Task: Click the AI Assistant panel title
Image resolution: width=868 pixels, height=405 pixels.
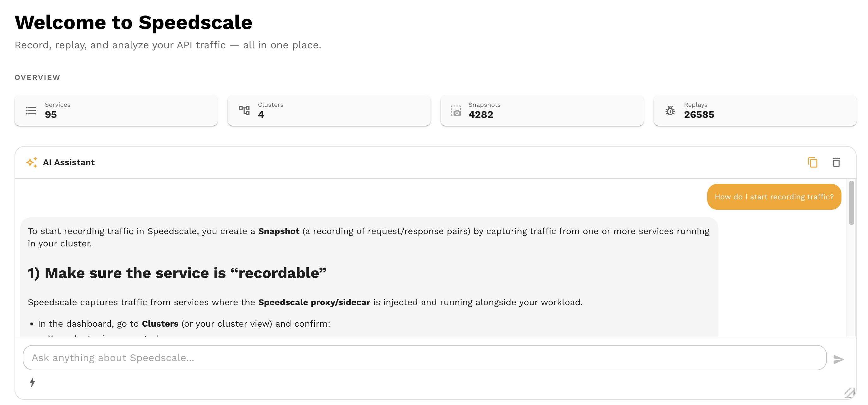Action: [69, 162]
